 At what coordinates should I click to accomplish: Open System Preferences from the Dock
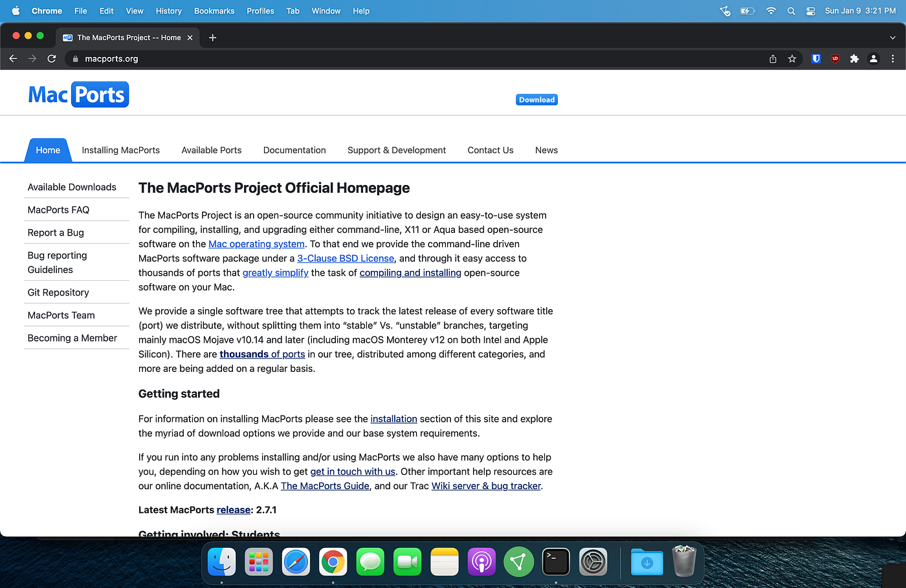[593, 561]
